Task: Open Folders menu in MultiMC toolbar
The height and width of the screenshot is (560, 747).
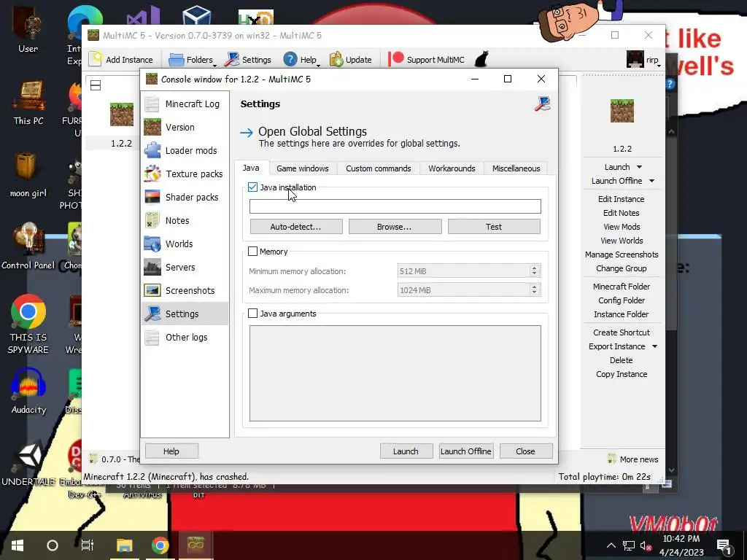Action: (x=193, y=60)
